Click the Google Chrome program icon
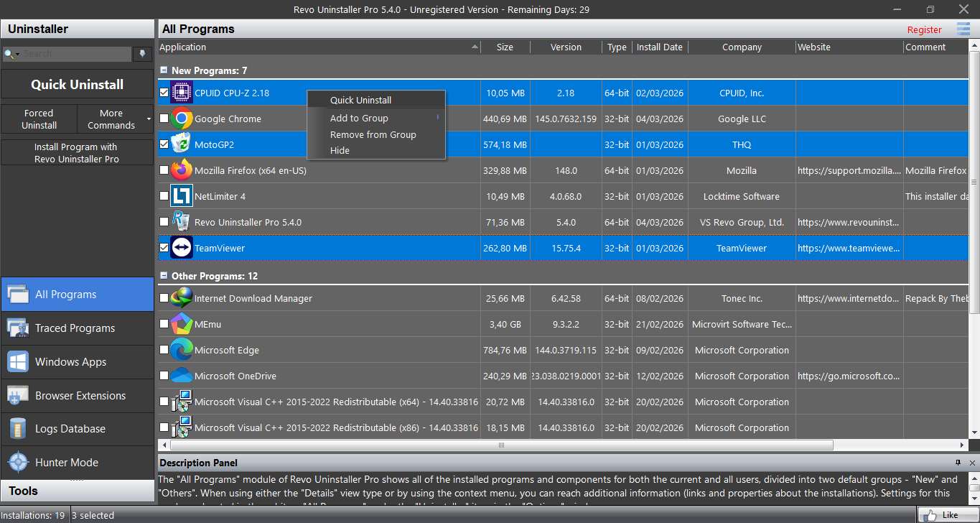 click(182, 119)
